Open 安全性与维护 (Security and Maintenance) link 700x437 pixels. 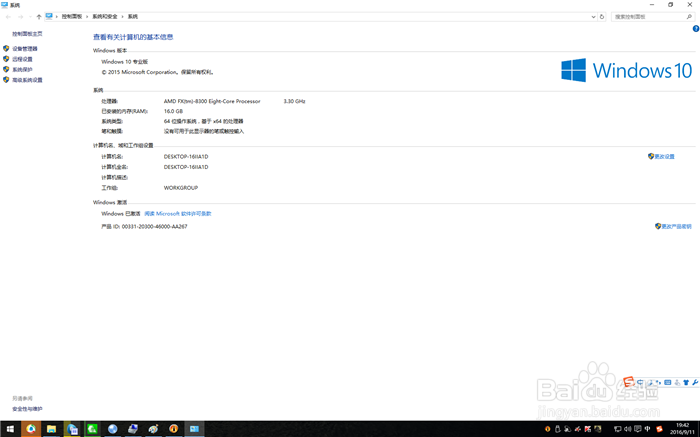tap(27, 408)
